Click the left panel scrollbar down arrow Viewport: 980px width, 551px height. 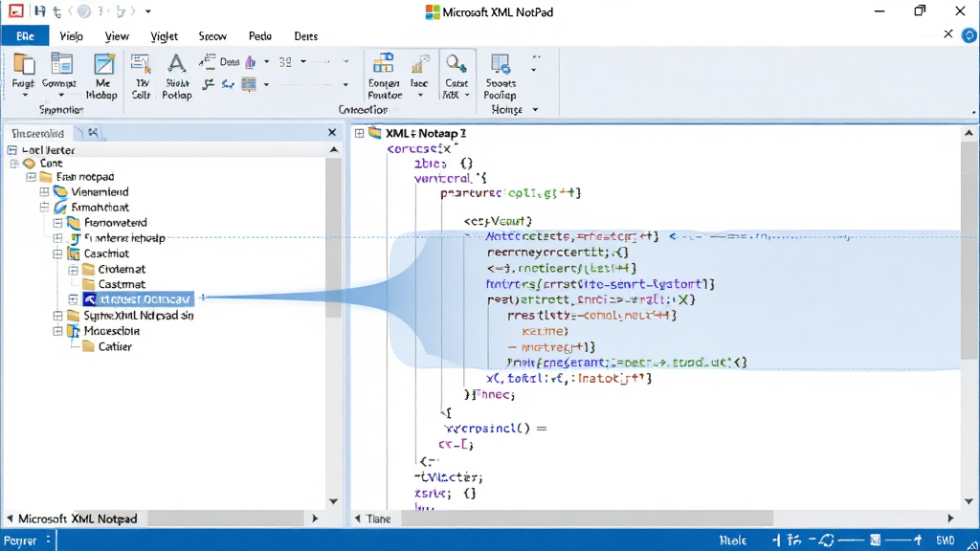click(334, 501)
